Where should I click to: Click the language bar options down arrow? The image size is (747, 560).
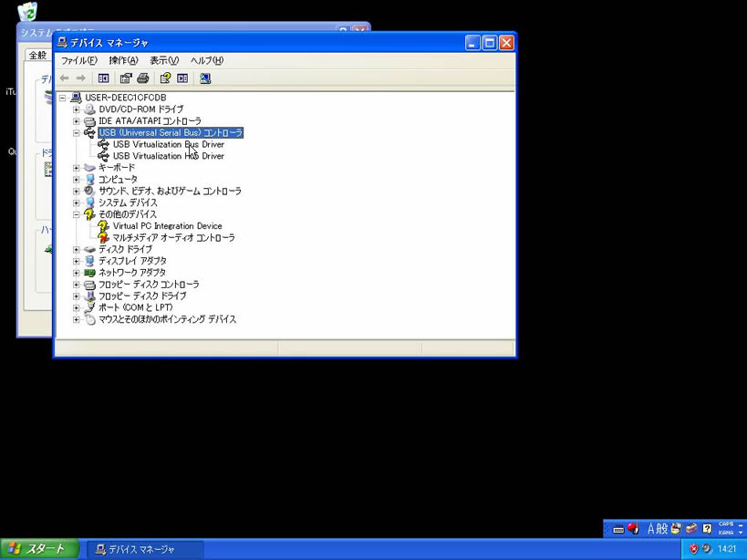click(741, 533)
